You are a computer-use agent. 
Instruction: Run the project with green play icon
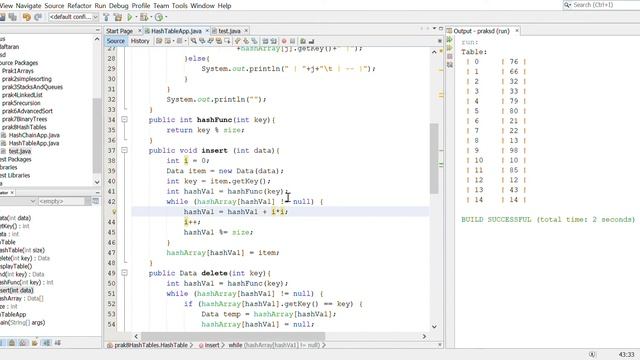pyautogui.click(x=130, y=17)
